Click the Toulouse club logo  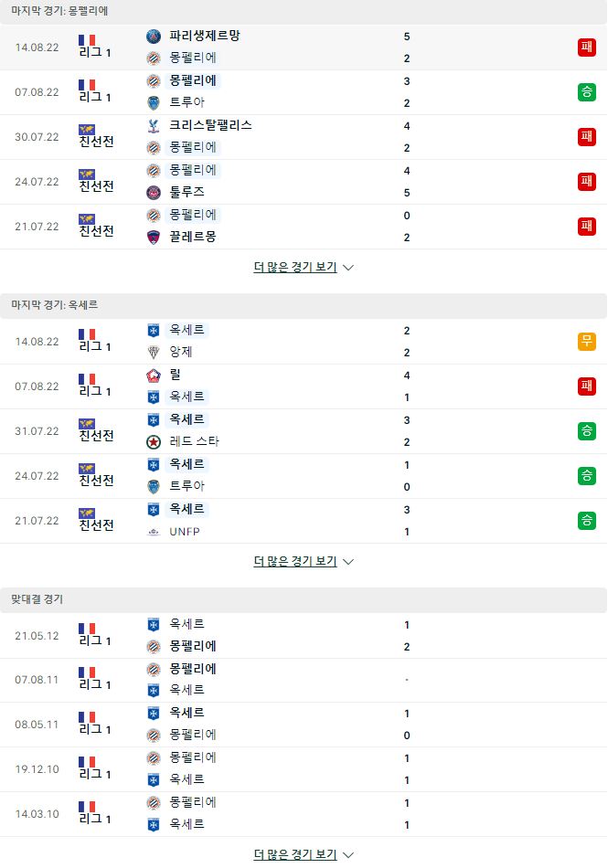(x=154, y=193)
